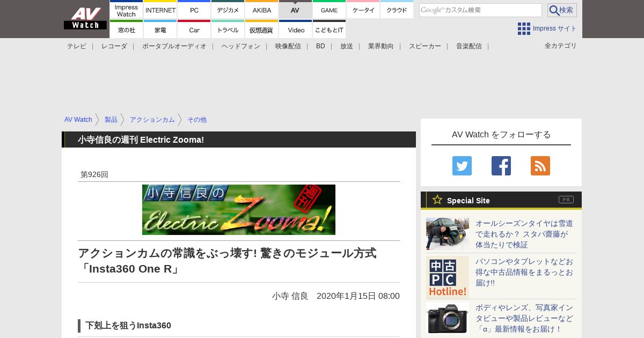
Task: Click the アクションカム breadcrumb link
Action: pos(152,120)
